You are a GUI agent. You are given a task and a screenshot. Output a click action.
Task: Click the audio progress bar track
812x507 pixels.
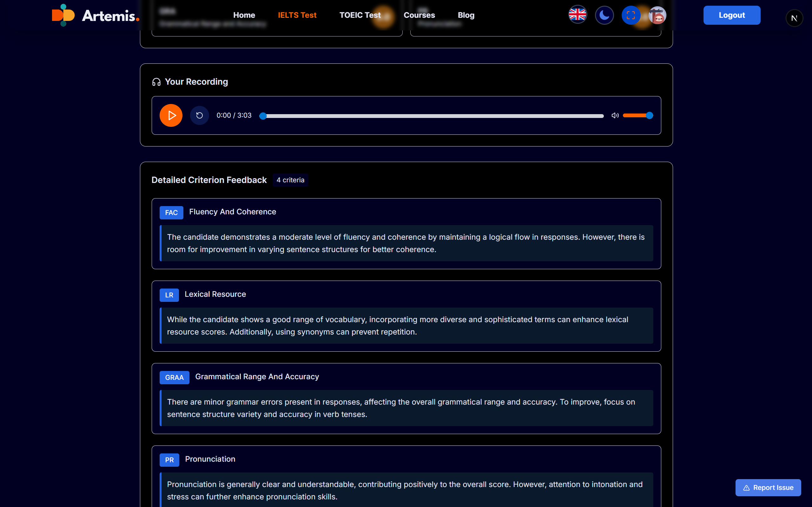click(x=433, y=116)
